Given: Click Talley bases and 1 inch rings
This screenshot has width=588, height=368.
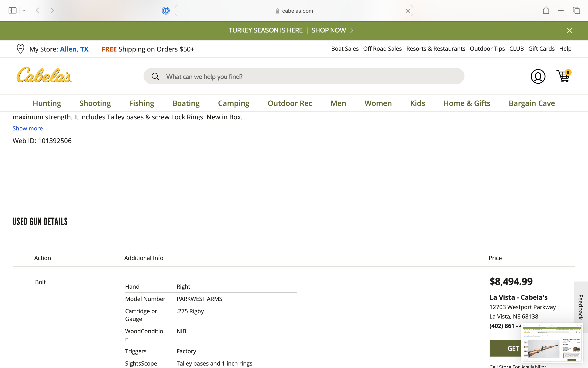Looking at the screenshot, I should click(214, 363).
